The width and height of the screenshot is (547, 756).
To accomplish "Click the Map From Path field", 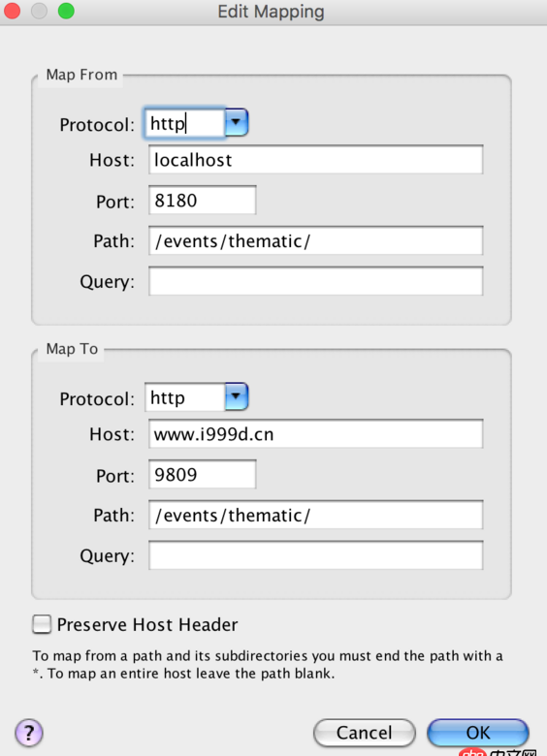I will 315,240.
